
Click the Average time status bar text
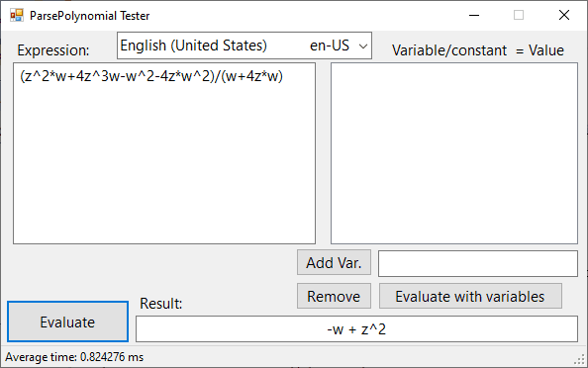[x=74, y=357]
